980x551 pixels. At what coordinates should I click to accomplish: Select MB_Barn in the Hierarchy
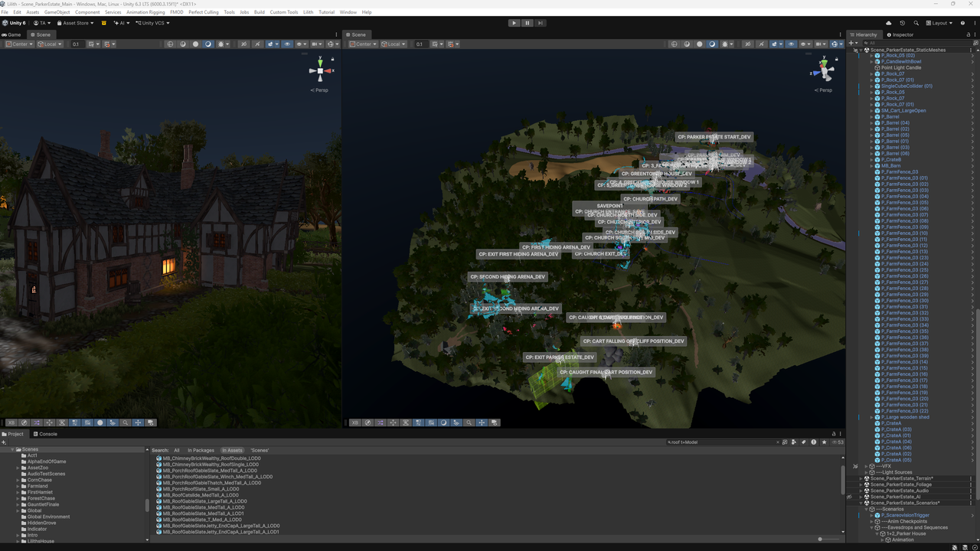pos(890,165)
